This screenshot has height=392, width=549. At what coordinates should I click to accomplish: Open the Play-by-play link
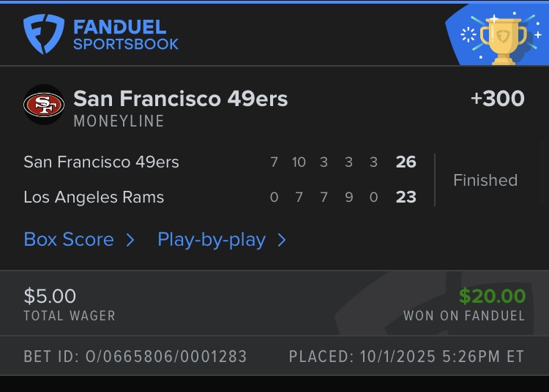tap(212, 240)
